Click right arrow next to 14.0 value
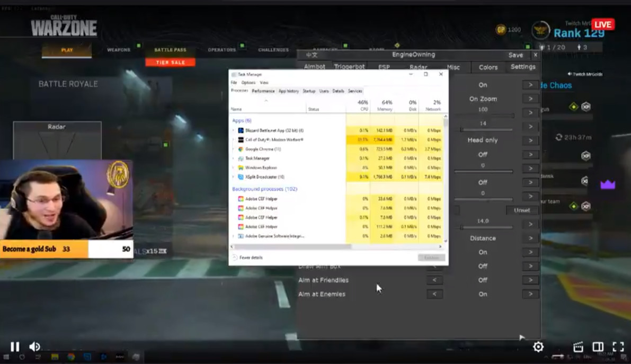This screenshot has width=631, height=364. pyautogui.click(x=530, y=224)
